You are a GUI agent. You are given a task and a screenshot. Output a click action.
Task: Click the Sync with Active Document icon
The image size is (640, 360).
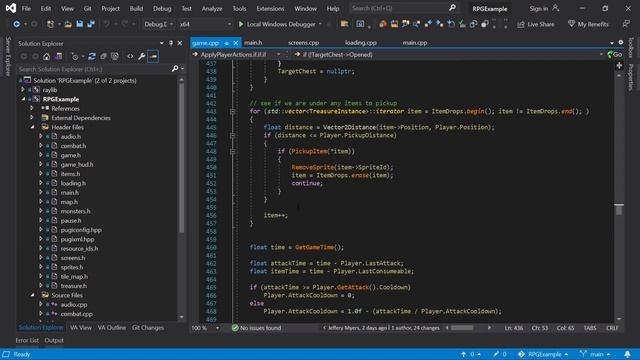pyautogui.click(x=92, y=56)
